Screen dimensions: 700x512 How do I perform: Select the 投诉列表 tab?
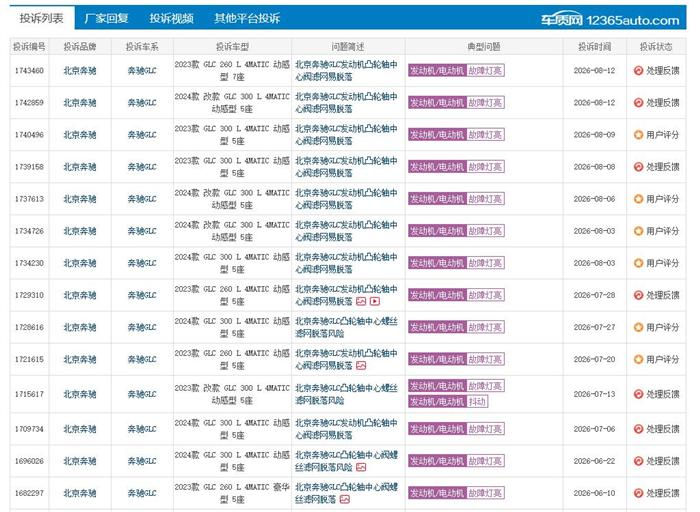[x=42, y=18]
